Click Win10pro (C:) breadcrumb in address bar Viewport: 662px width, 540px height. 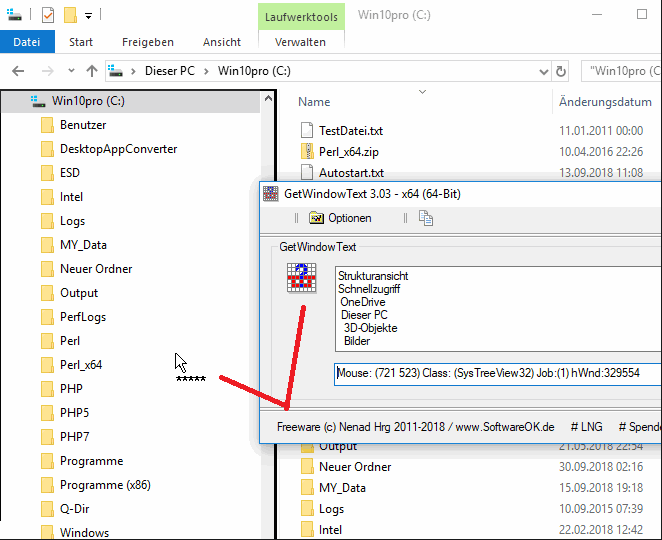pos(254,71)
